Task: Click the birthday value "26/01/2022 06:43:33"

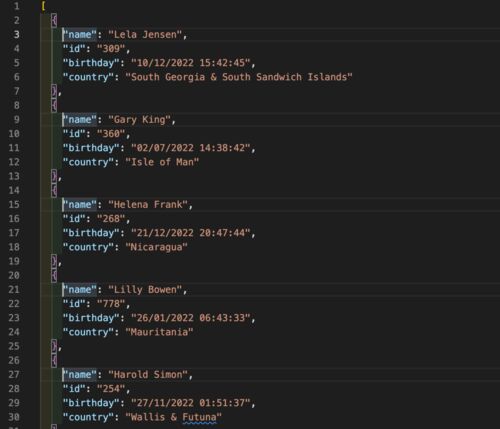Action: click(191, 318)
